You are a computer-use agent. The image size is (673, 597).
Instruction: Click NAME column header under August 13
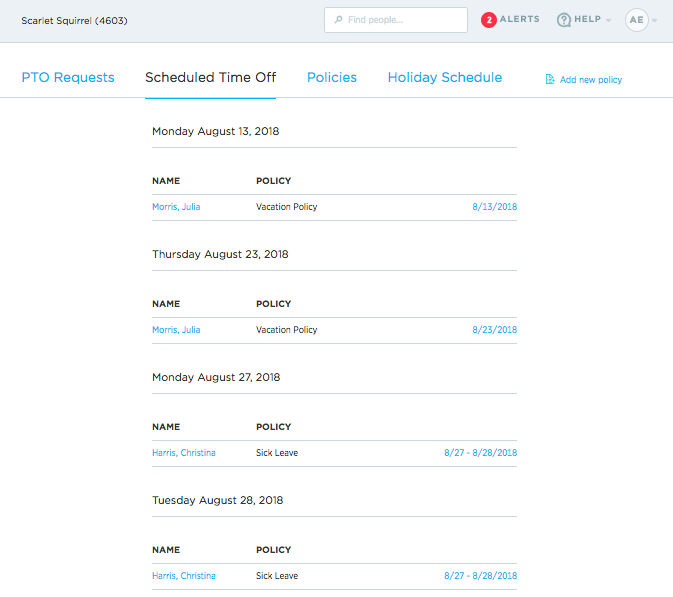(x=166, y=181)
